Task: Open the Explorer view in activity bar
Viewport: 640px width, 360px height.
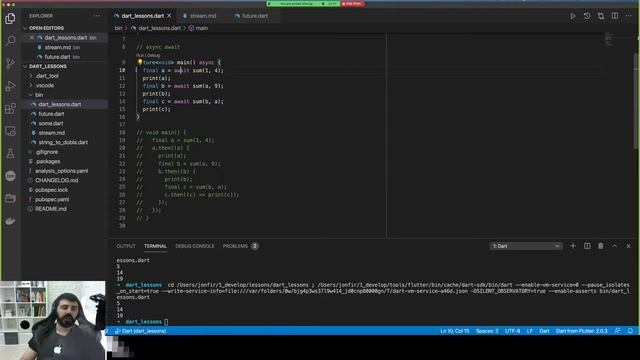Action: [x=11, y=18]
